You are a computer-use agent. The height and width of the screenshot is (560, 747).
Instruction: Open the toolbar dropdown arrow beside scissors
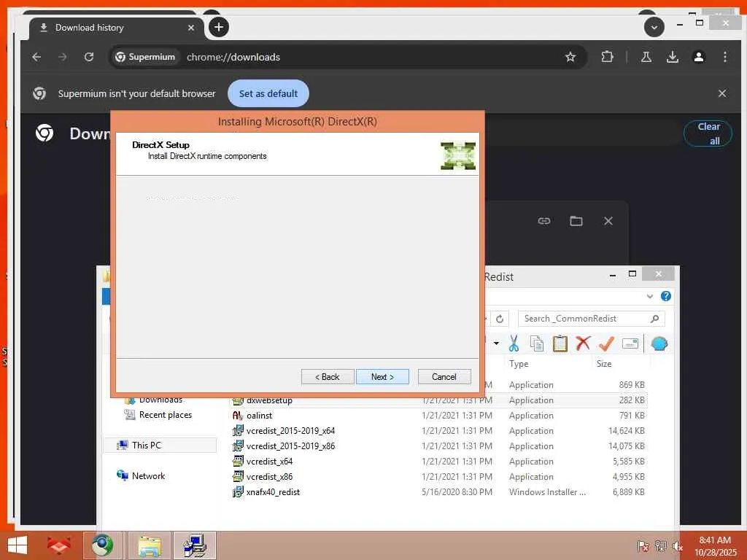(x=496, y=343)
